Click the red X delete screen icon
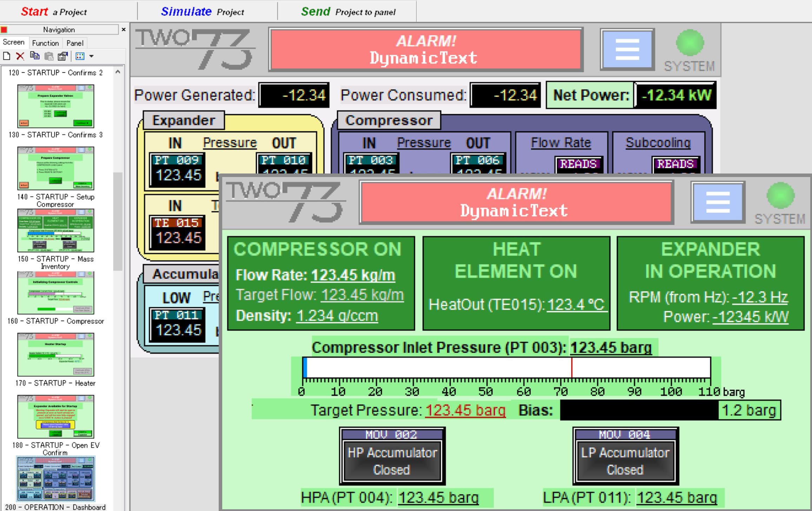This screenshot has height=511, width=812. [x=20, y=56]
